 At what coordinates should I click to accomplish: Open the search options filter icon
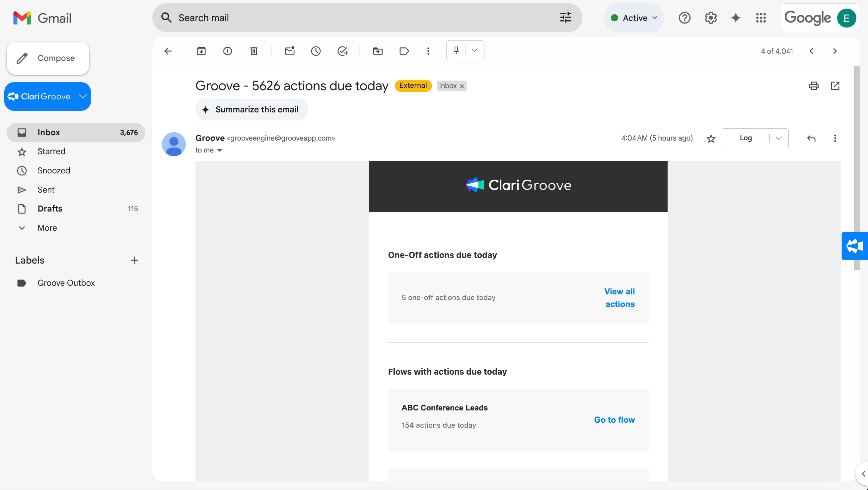click(565, 18)
